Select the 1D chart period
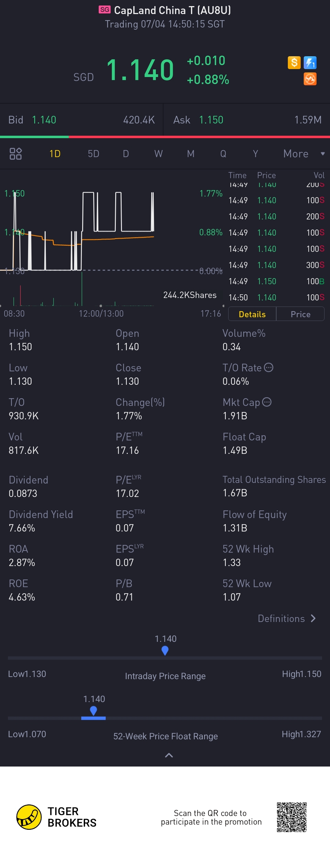 tap(55, 154)
